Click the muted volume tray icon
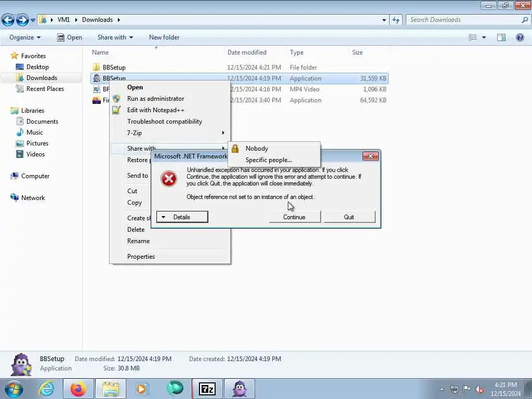Image resolution: width=532 pixels, height=399 pixels. (480, 389)
